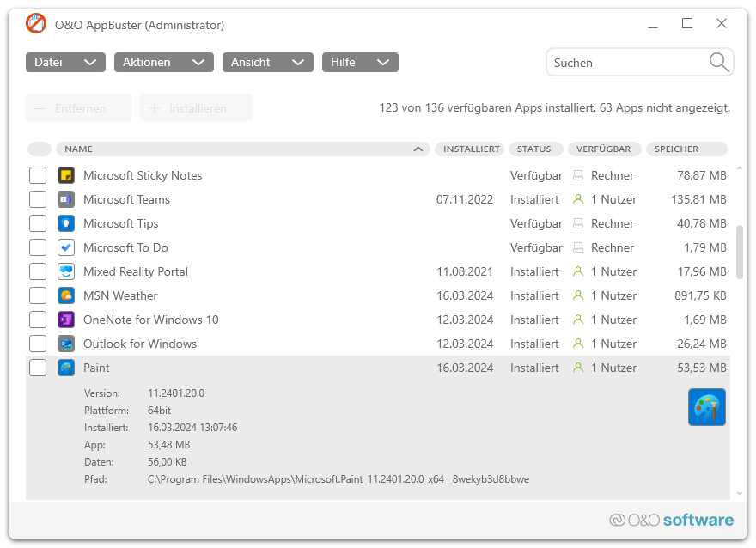This screenshot has height=548, width=756.
Task: Click the small Paint row icon
Action: (66, 368)
